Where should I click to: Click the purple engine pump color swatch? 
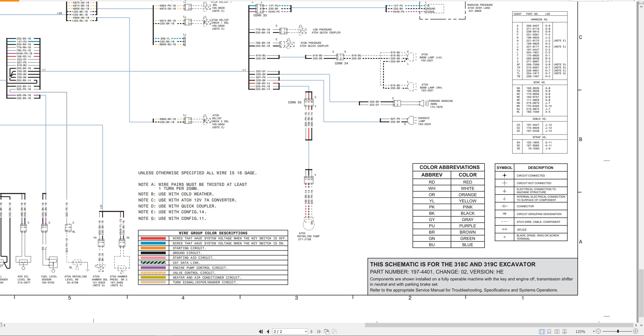[x=153, y=268]
